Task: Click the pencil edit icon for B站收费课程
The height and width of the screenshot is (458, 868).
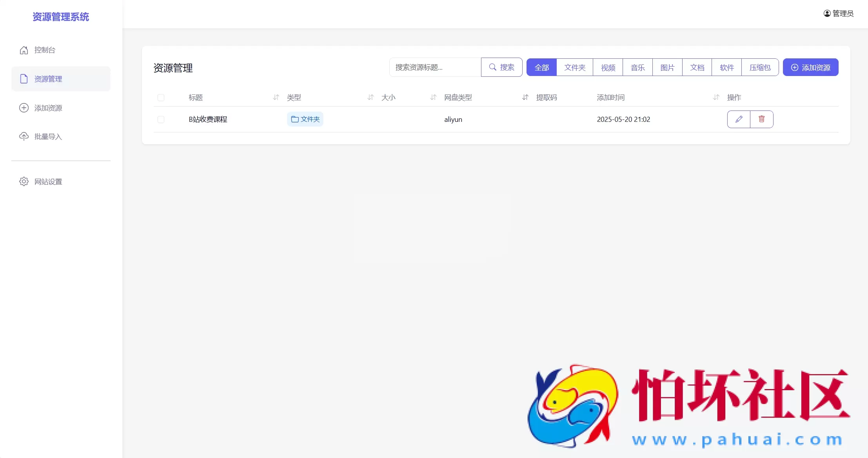Action: pyautogui.click(x=739, y=119)
